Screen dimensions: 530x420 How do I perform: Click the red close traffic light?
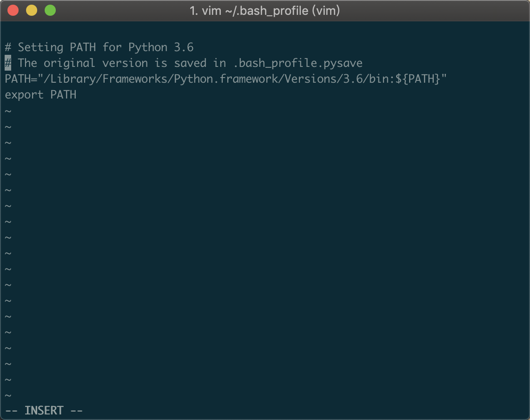click(x=13, y=10)
